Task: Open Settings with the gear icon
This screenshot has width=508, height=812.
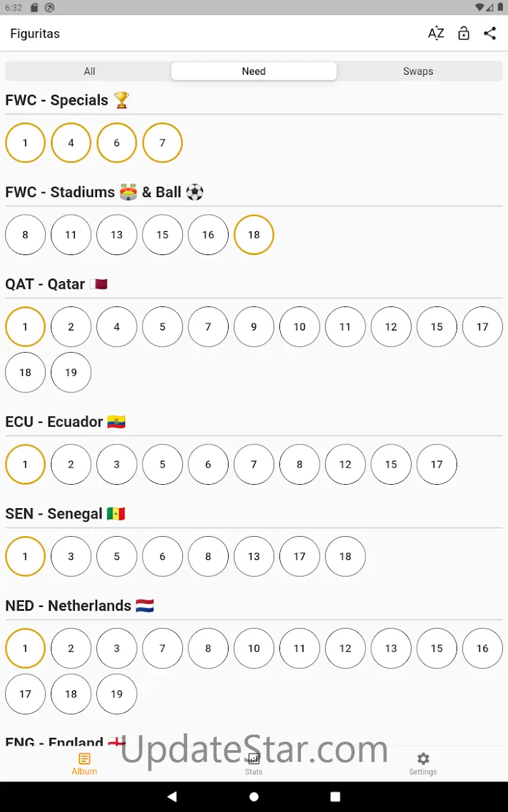Action: tap(423, 764)
